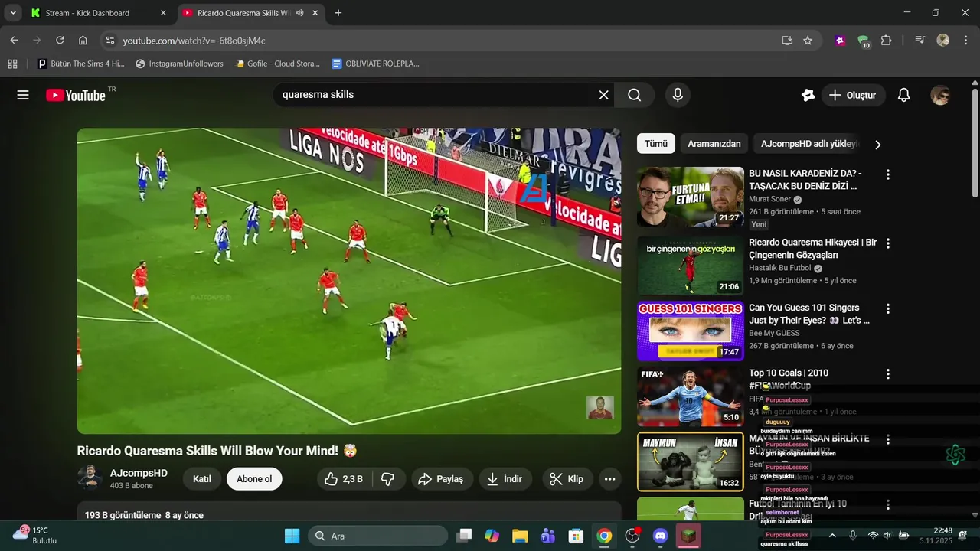The width and height of the screenshot is (980, 551).
Task: Show more filter chips with arrow
Action: click(878, 145)
